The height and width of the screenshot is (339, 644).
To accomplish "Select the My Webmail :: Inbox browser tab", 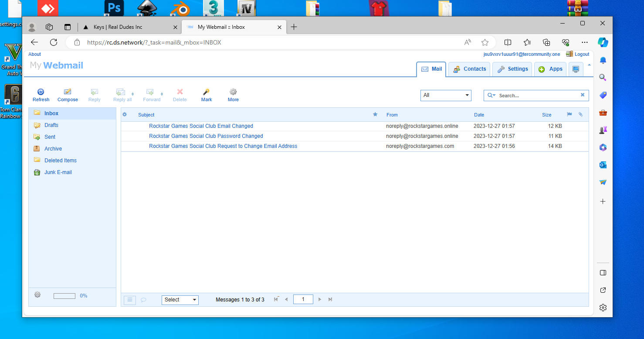I will point(234,27).
